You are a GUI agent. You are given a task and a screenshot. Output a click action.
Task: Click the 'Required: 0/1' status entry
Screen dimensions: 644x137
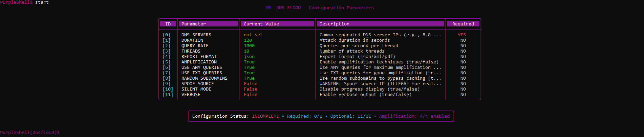[305, 116]
